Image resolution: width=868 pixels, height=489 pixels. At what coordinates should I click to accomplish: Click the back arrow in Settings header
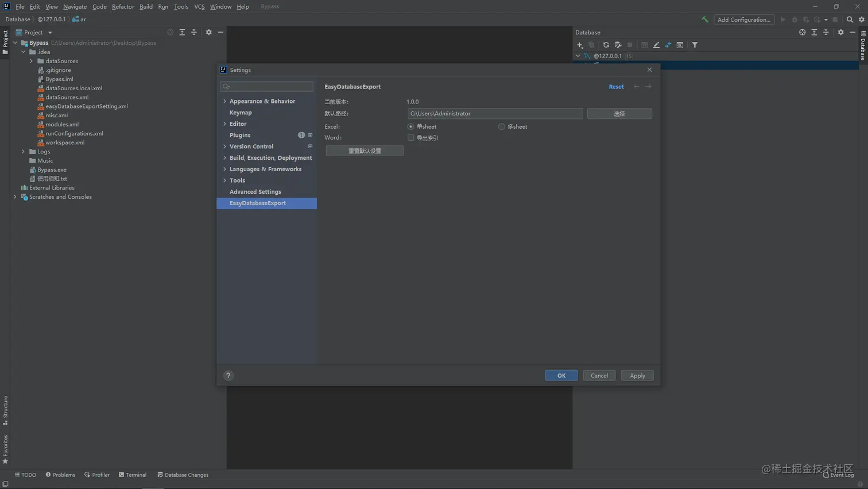(636, 87)
